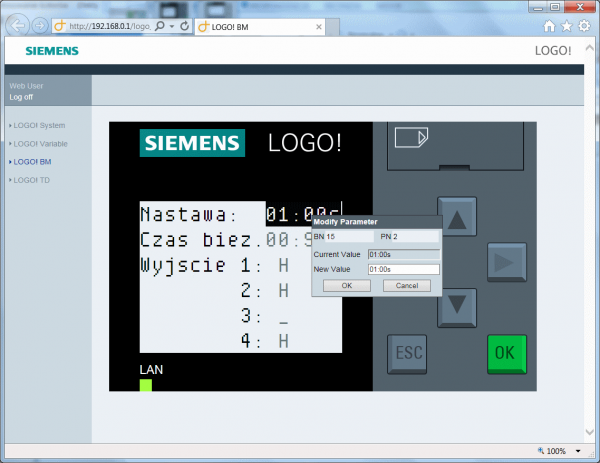This screenshot has width=600, height=463.
Task: Click the browser Home icon
Action: pos(549,26)
